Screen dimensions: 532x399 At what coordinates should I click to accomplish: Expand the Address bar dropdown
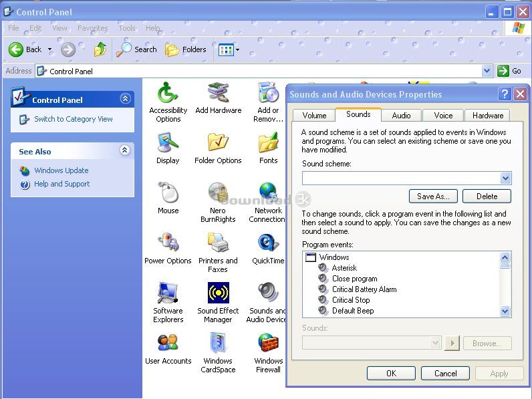tap(487, 71)
